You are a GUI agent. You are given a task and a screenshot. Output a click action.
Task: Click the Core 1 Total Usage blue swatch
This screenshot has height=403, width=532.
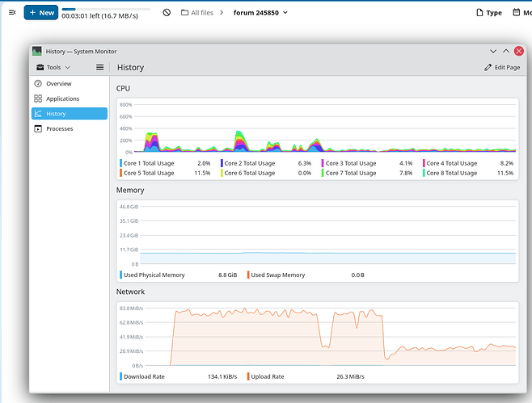[120, 163]
